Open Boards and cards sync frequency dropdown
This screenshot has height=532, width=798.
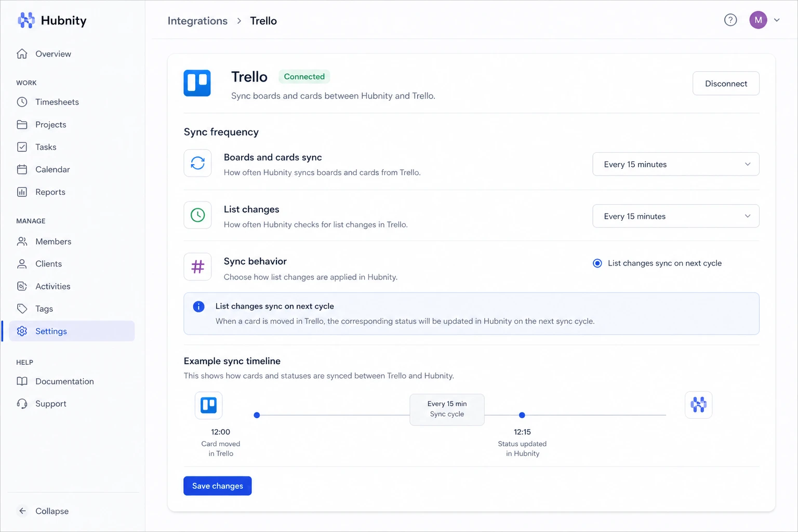point(676,164)
